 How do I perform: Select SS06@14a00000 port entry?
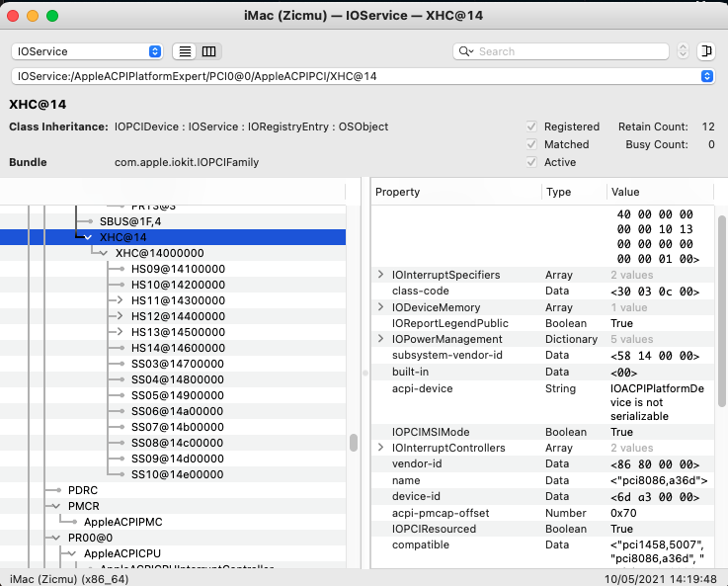pyautogui.click(x=173, y=411)
